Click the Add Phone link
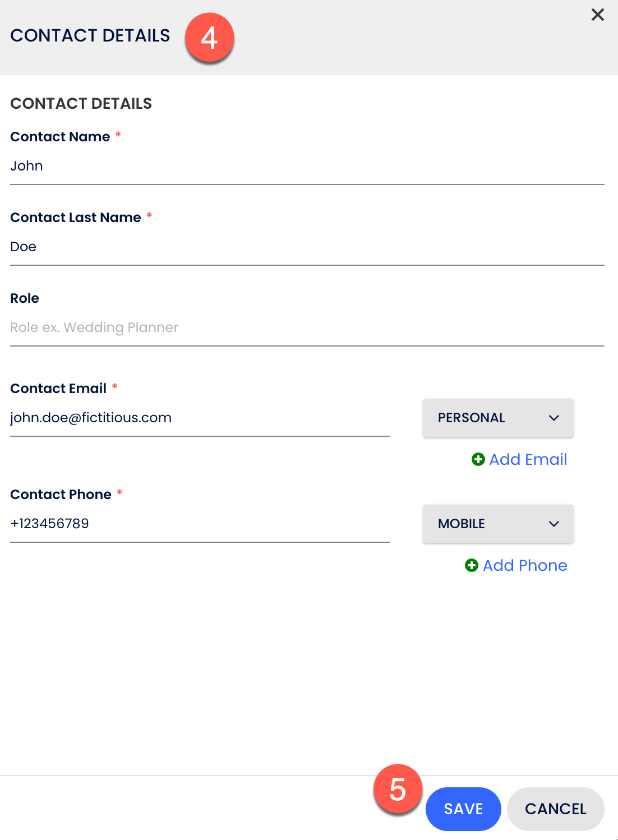The height and width of the screenshot is (840, 618). click(525, 565)
